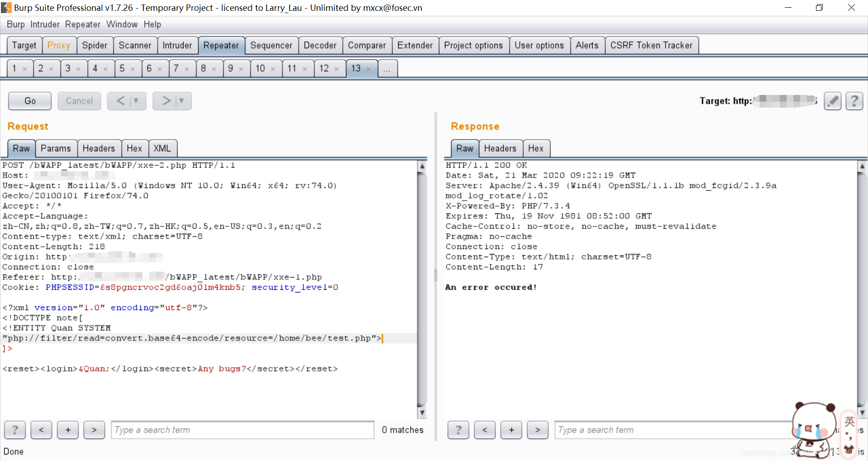The width and height of the screenshot is (868, 461).
Task: Switch to the Extender tab
Action: (415, 45)
